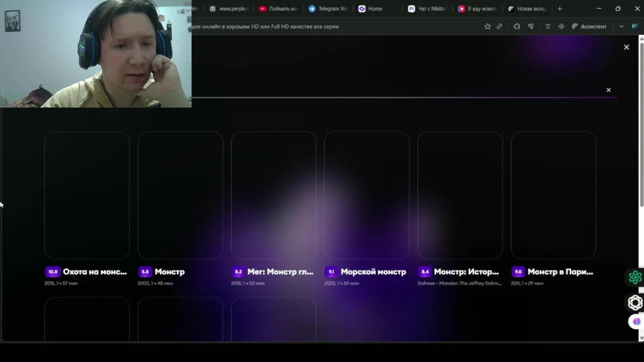The width and height of the screenshot is (644, 362).
Task: Open the brain icon at right edge
Action: 636,321
